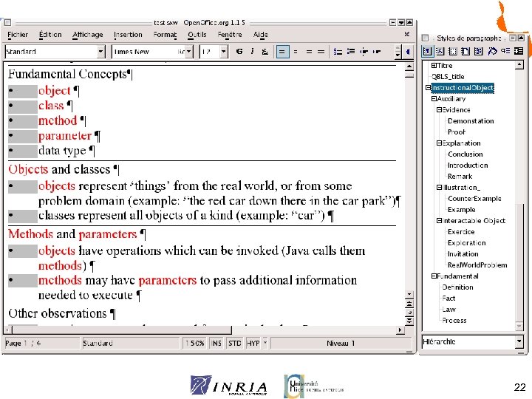Image resolution: width=532 pixels, height=399 pixels.
Task: Click the horizontal scrollbar thumb
Action: (122, 330)
